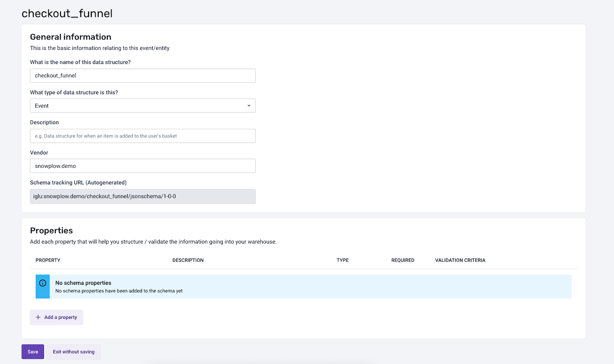Click the REQUIRED column header
614x364 pixels.
403,260
